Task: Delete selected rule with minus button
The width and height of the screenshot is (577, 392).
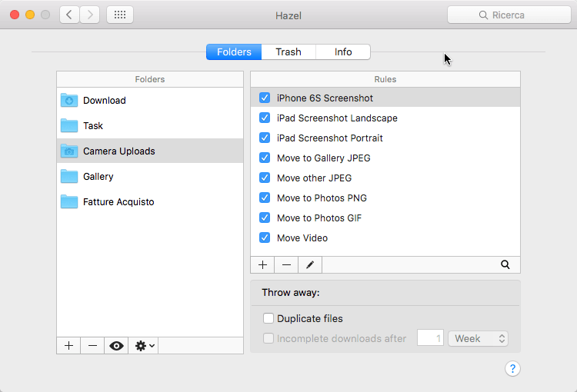Action: click(286, 264)
